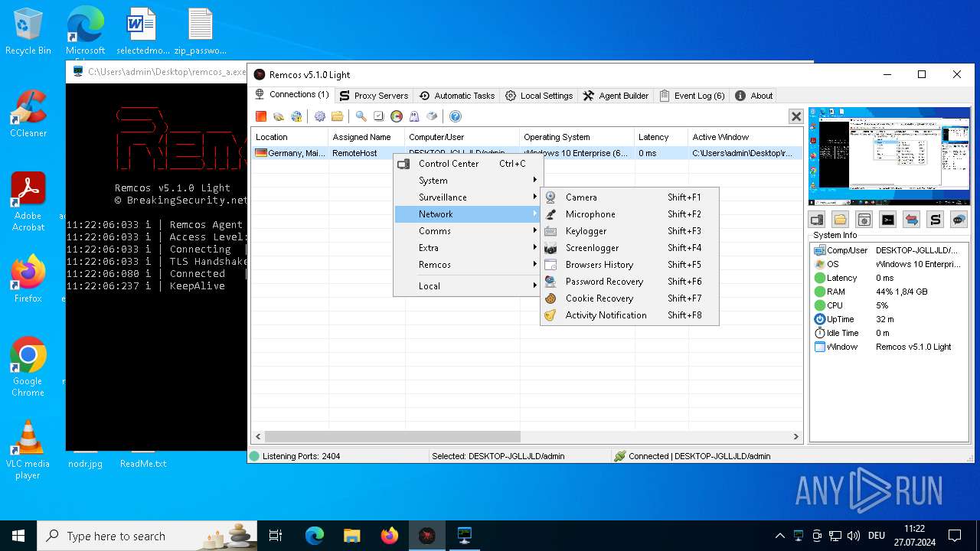Viewport: 980px width, 551px height.
Task: Expand the Comms submenu
Action: (468, 231)
